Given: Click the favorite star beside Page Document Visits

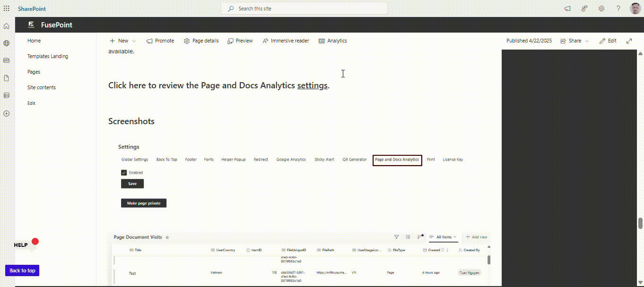Looking at the screenshot, I should (x=167, y=237).
